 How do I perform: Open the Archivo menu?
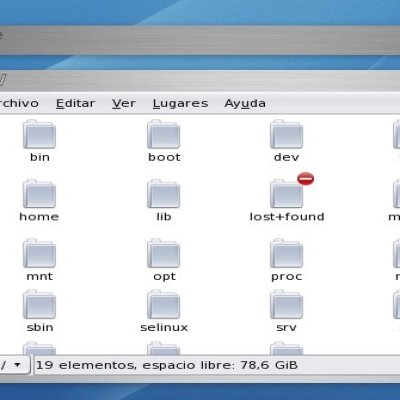(19, 103)
